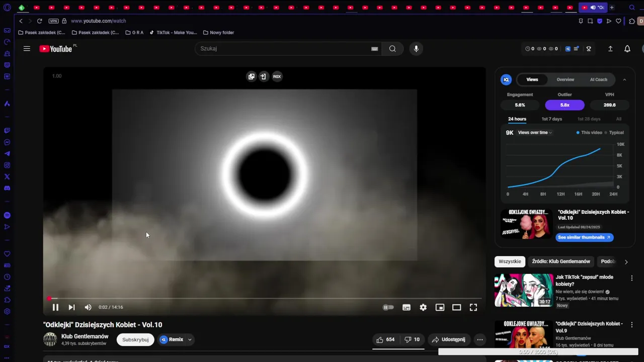This screenshot has height=362, width=644.
Task: Open Instagram in the Opera sidebar
Action: (x=7, y=165)
